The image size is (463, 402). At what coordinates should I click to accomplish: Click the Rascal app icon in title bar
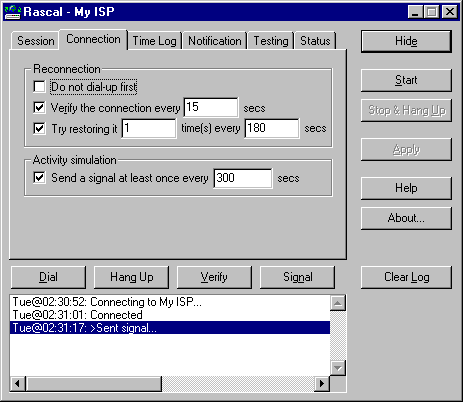[13, 12]
